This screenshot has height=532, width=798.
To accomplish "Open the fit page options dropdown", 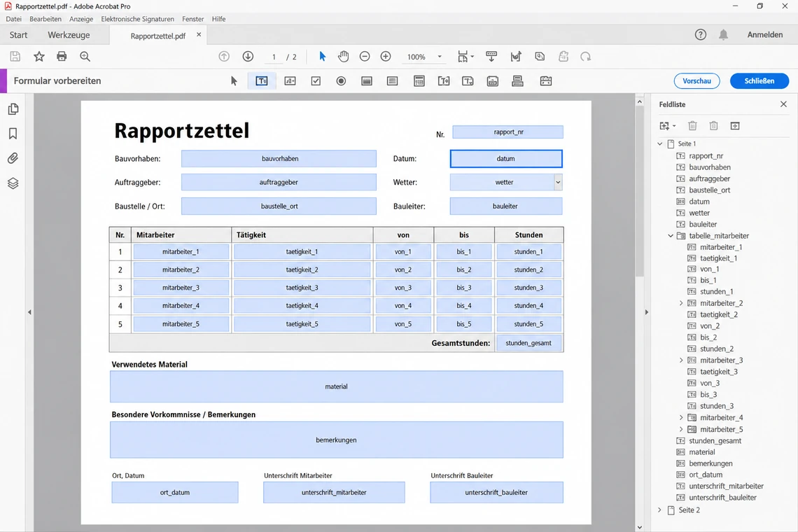I will (x=472, y=57).
